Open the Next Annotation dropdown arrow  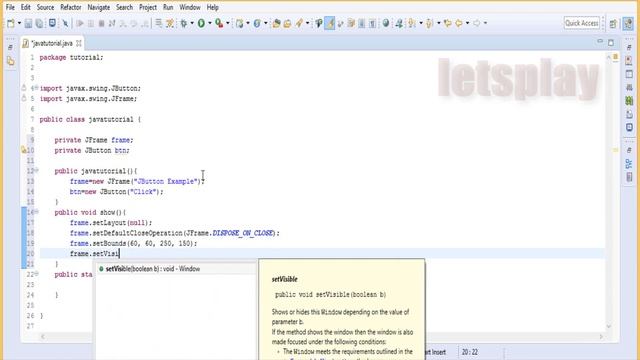click(x=421, y=23)
